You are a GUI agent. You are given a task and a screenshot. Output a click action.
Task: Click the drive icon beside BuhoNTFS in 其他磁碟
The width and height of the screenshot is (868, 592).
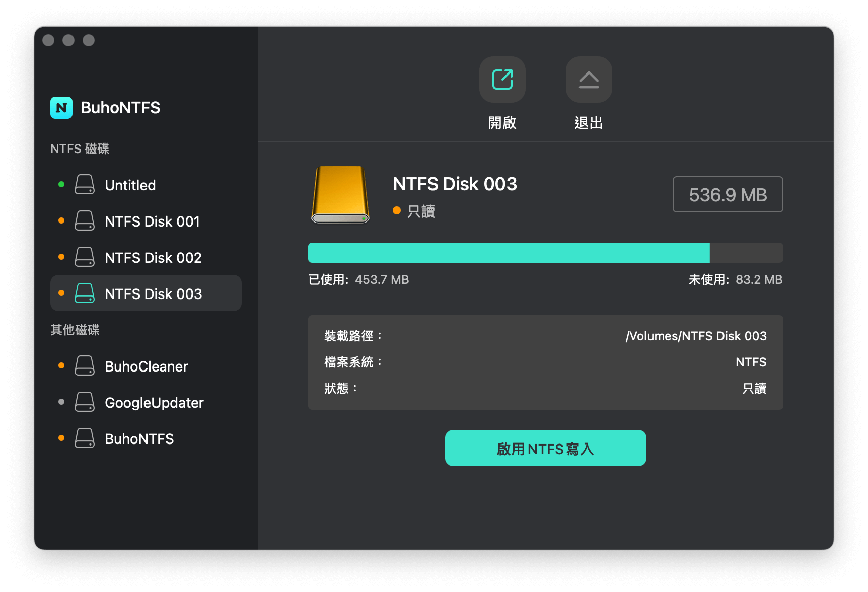pyautogui.click(x=85, y=438)
